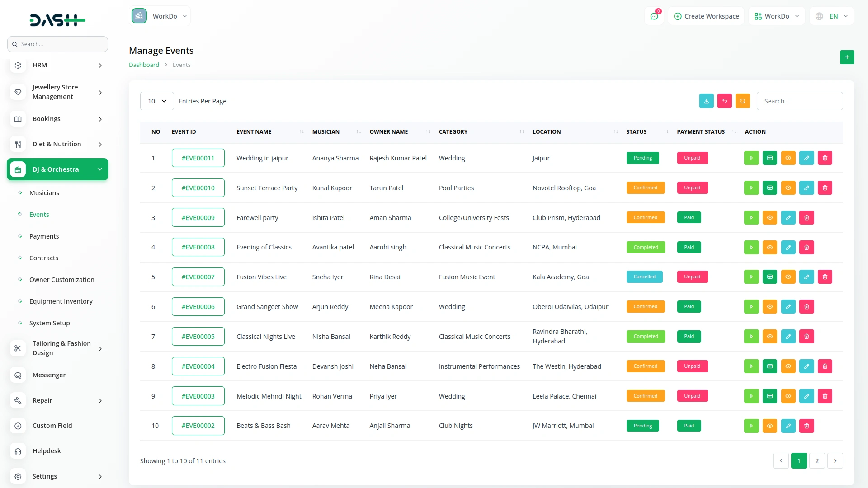This screenshot has height=488, width=868.
Task: Open the chat messages icon in header
Action: pos(654,16)
